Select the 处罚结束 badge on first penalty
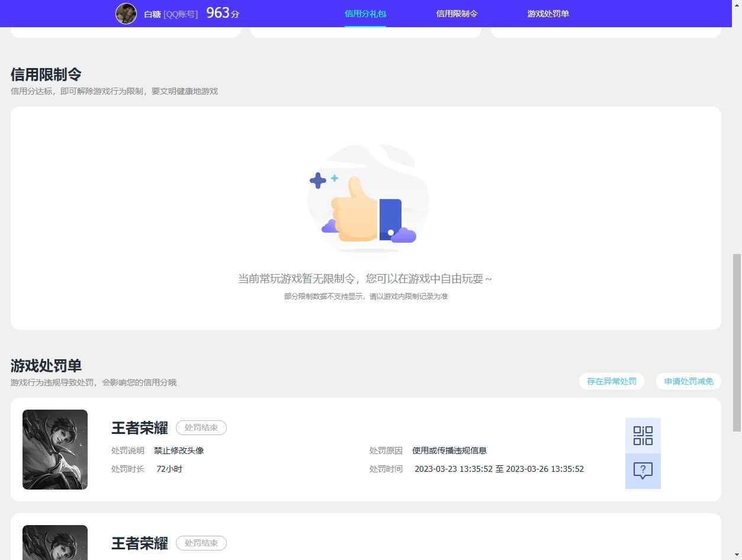Image resolution: width=742 pixels, height=560 pixels. click(x=201, y=427)
